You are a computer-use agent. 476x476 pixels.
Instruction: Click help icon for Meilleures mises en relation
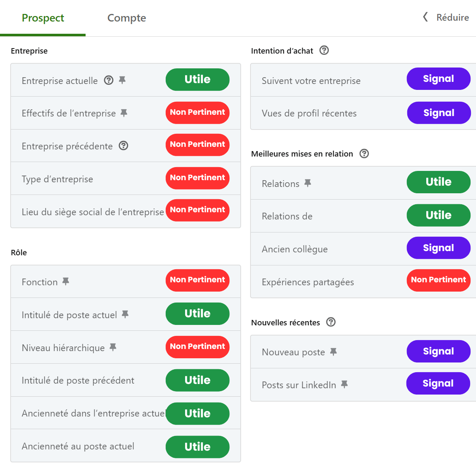click(x=364, y=154)
